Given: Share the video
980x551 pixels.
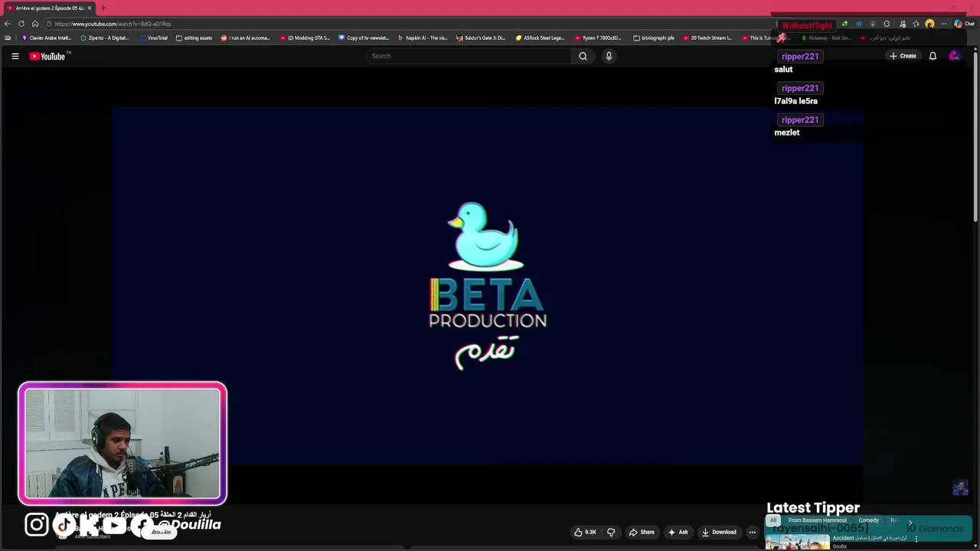Looking at the screenshot, I should coord(642,532).
